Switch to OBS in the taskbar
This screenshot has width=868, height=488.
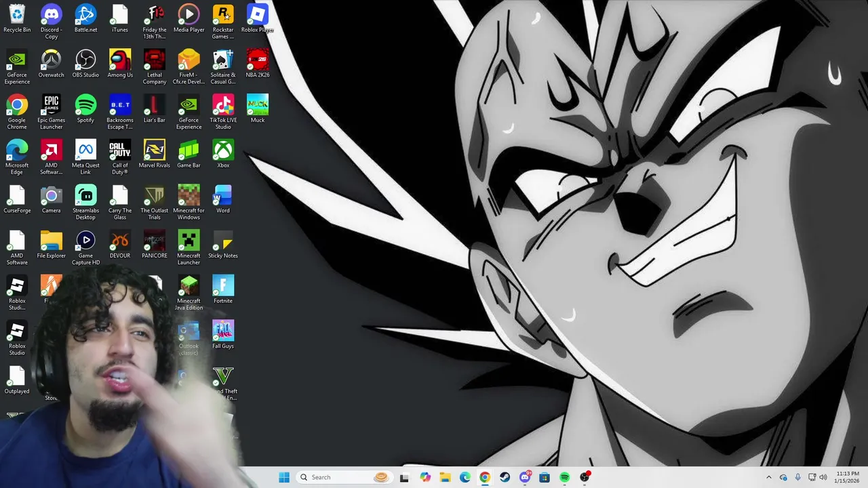585,477
